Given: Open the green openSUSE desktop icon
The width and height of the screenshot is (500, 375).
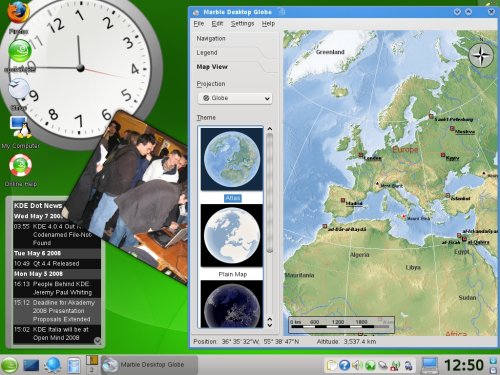Looking at the screenshot, I should click(20, 51).
